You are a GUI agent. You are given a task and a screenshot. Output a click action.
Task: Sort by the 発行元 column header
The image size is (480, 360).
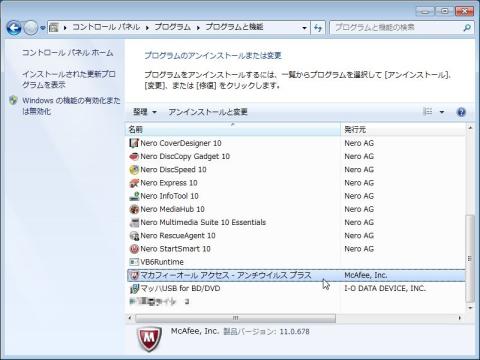[x=403, y=129]
